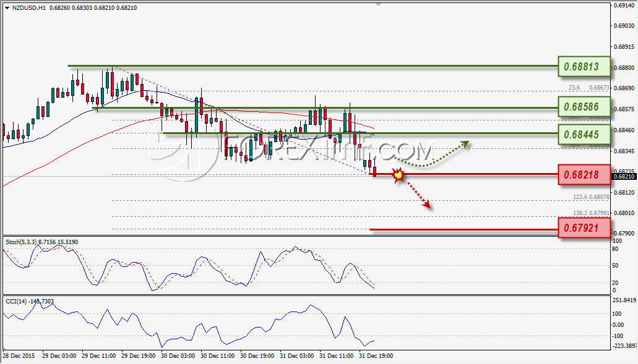
Task: Click the 0.68120 price axis label
Action: click(624, 192)
